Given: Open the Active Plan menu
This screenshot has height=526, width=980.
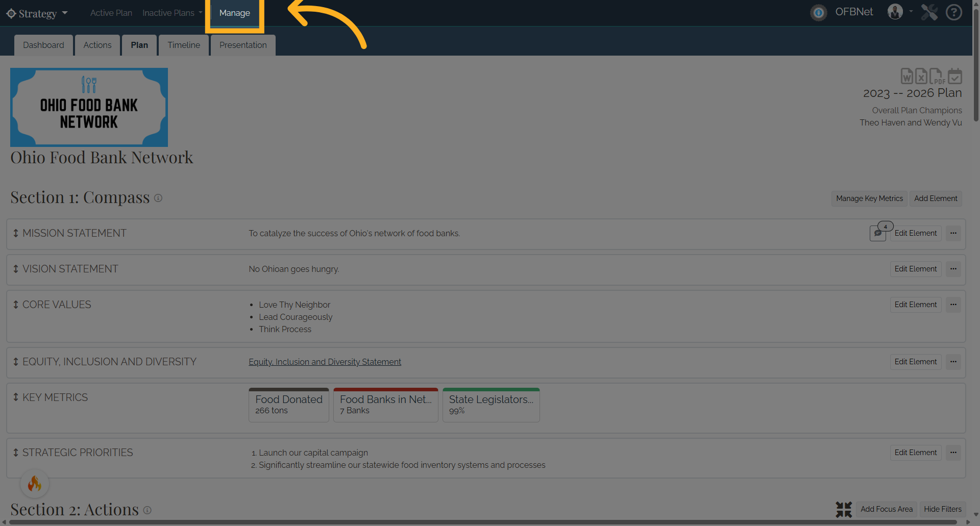Looking at the screenshot, I should tap(111, 13).
